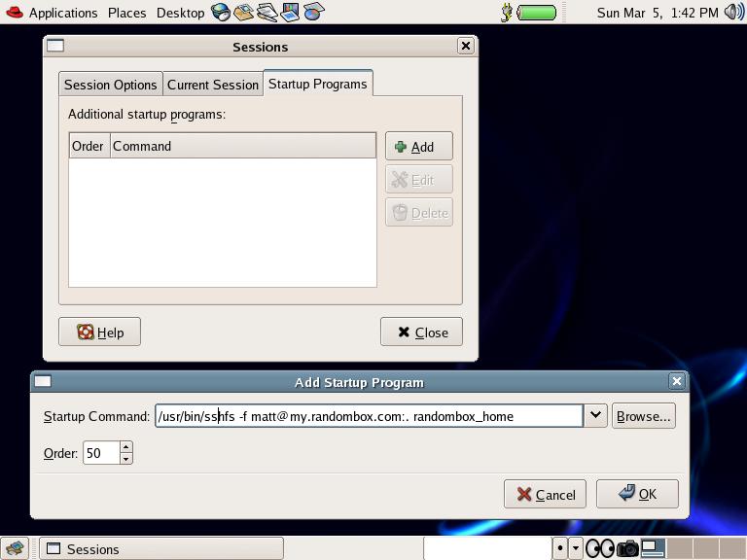Click the panel clock showing 1:42 PM
Image resolution: width=747 pixels, height=560 pixels.
click(x=658, y=13)
